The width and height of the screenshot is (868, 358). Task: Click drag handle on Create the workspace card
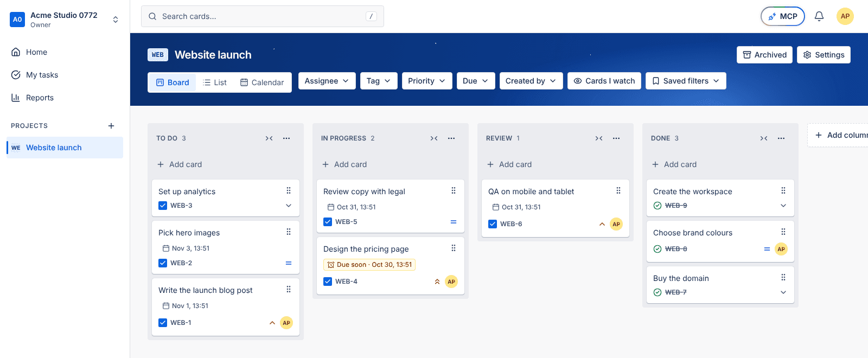[783, 190]
